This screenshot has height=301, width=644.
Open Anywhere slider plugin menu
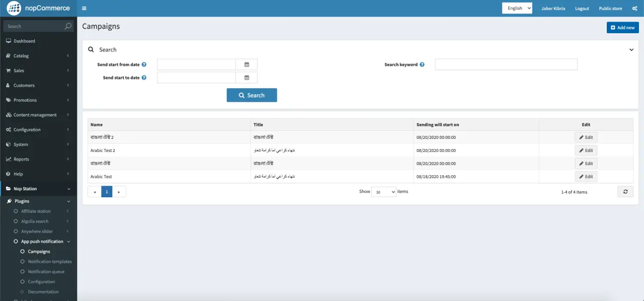37,232
